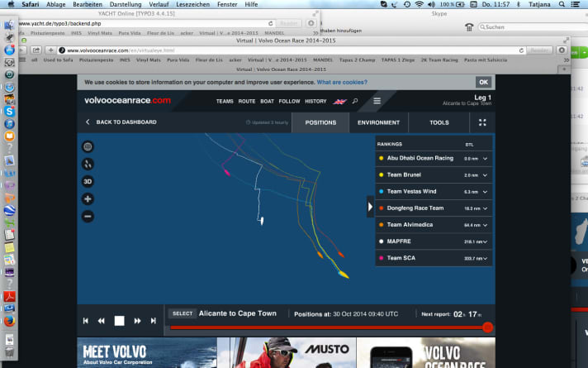The width and height of the screenshot is (588, 368).
Task: Zoom out with the minus map button
Action: click(88, 217)
